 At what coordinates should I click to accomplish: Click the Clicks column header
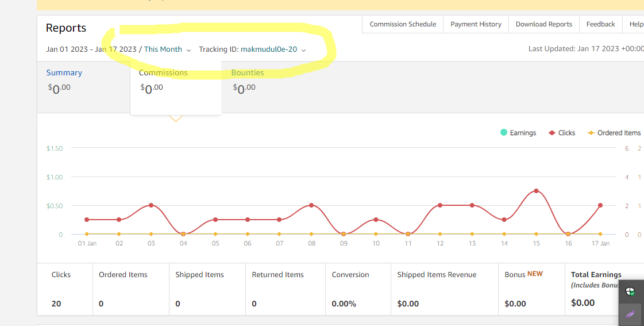click(61, 275)
